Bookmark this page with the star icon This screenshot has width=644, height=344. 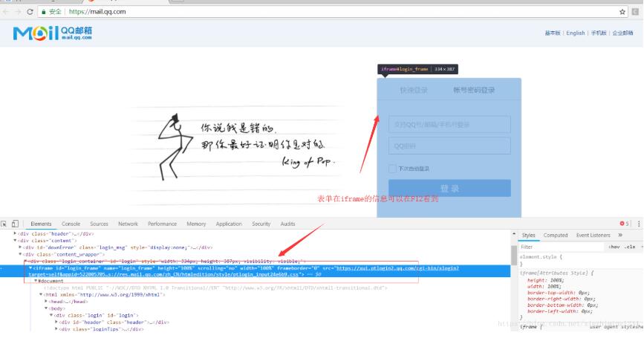point(622,12)
